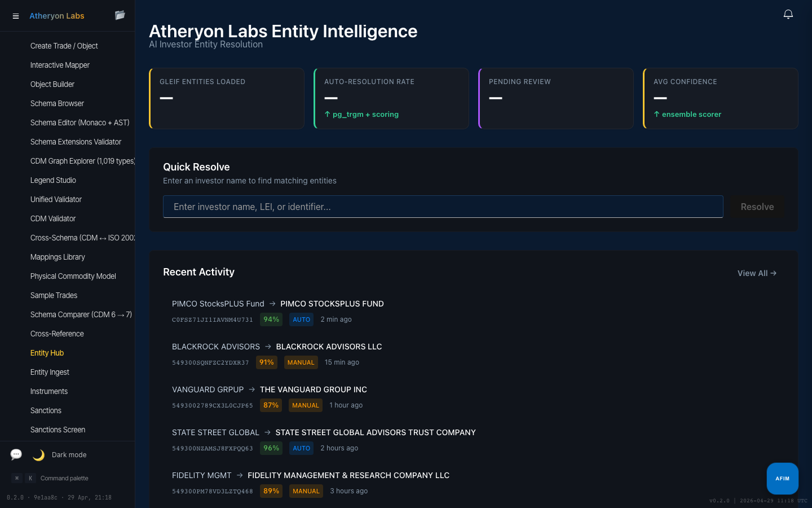812x508 pixels.
Task: Click the 89% confidence badge
Action: [x=271, y=491]
